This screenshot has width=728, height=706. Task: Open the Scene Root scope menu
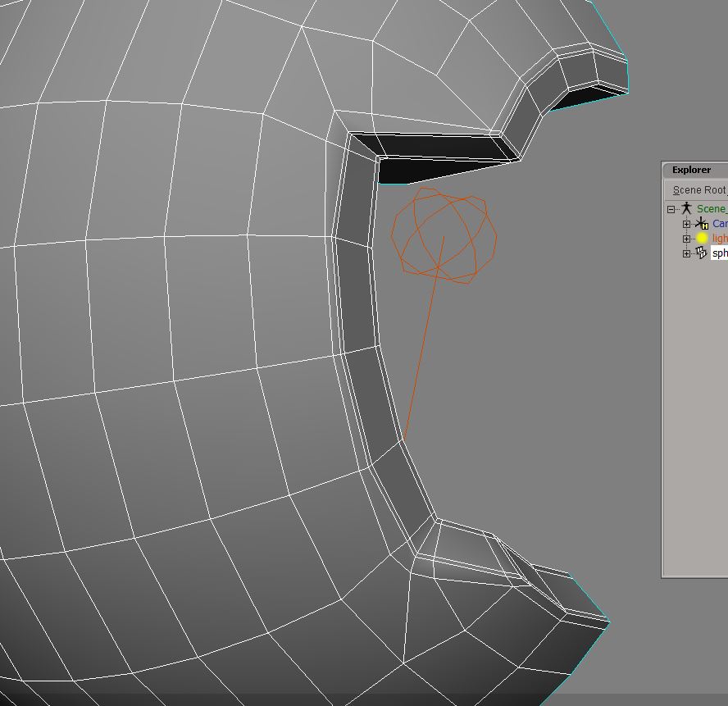(x=699, y=190)
